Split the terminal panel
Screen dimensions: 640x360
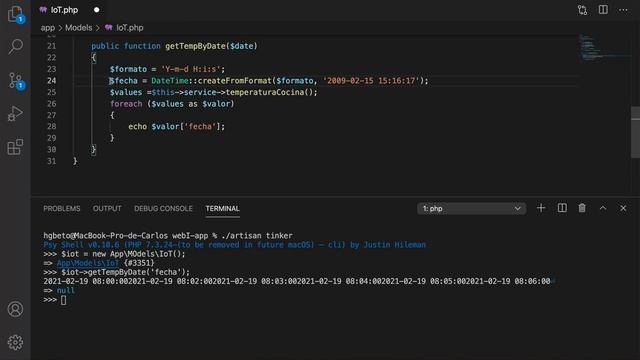(562, 208)
